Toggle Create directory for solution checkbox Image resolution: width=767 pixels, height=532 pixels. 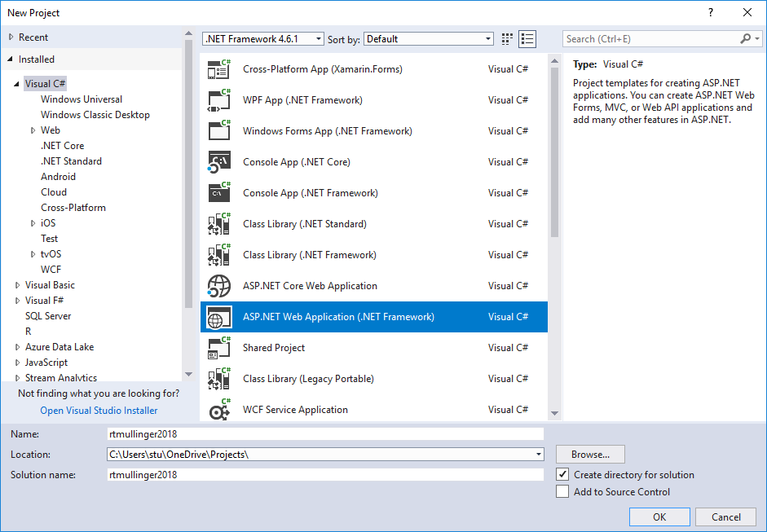pos(562,474)
